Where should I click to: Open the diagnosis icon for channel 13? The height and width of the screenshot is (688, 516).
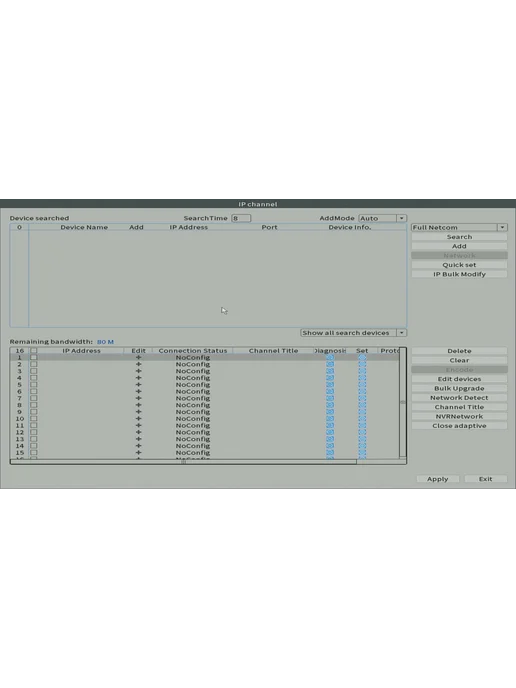330,439
